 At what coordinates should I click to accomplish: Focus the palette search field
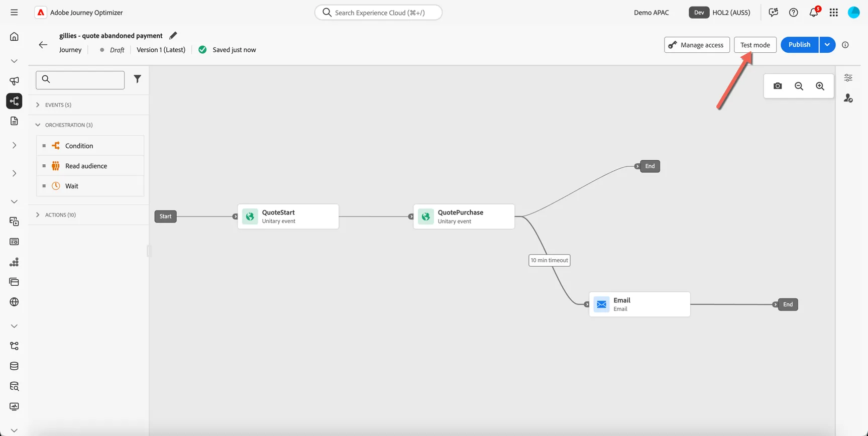tap(80, 80)
